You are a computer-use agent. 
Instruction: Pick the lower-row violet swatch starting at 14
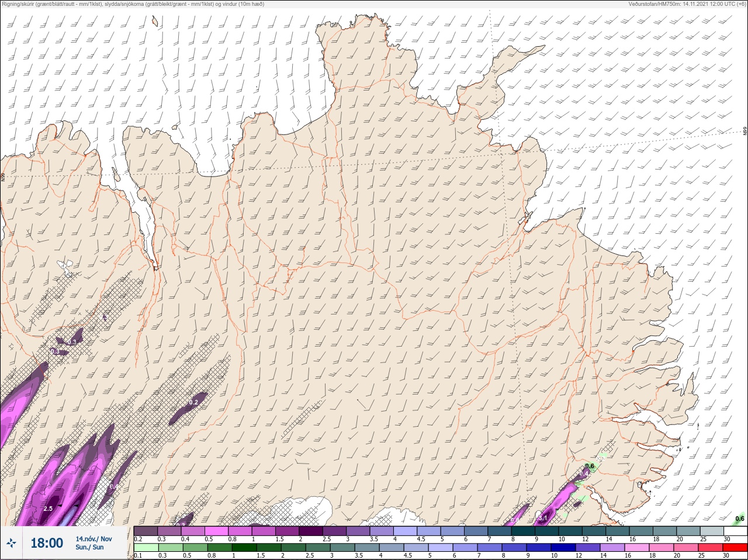[612, 547]
